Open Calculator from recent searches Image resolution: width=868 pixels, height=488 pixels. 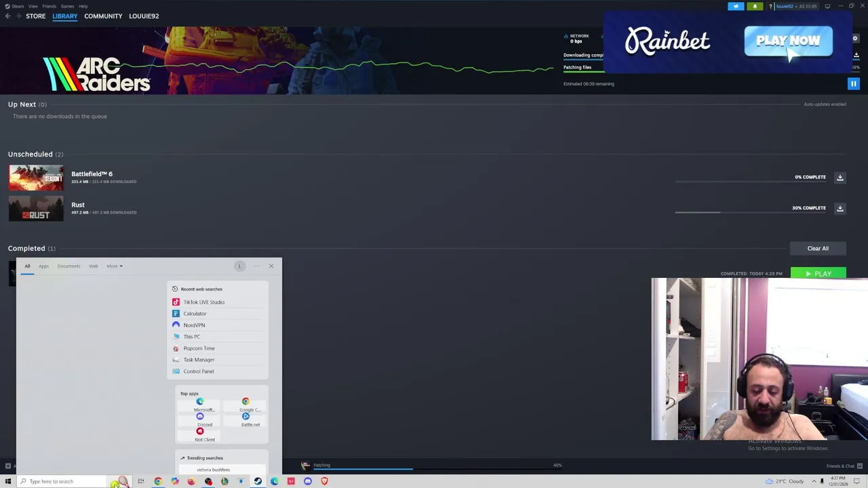point(217,314)
